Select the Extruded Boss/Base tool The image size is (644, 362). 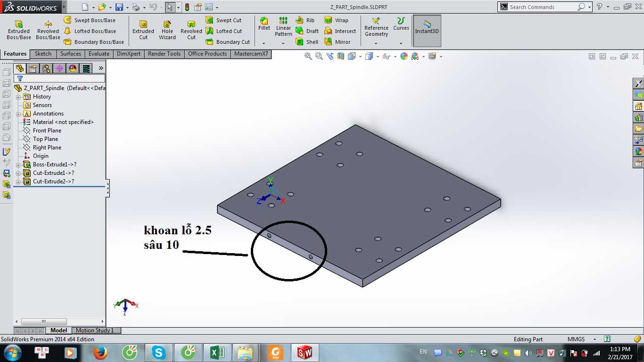tap(19, 30)
